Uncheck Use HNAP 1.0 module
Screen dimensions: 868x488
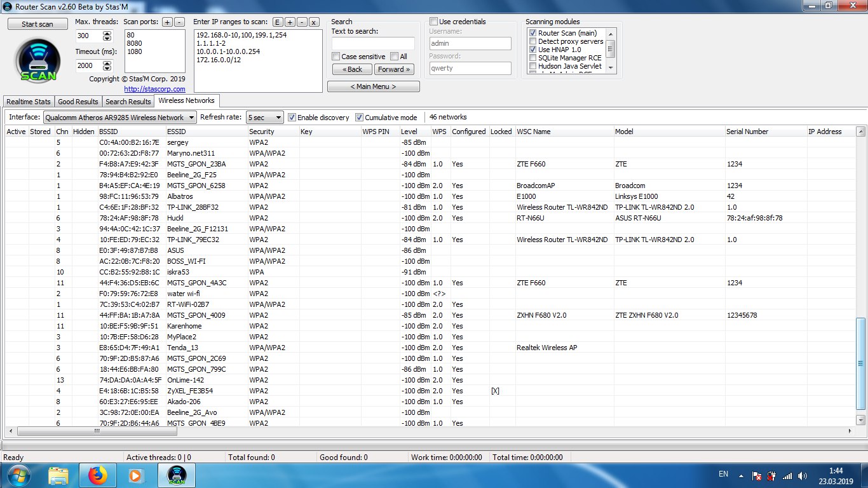(533, 50)
